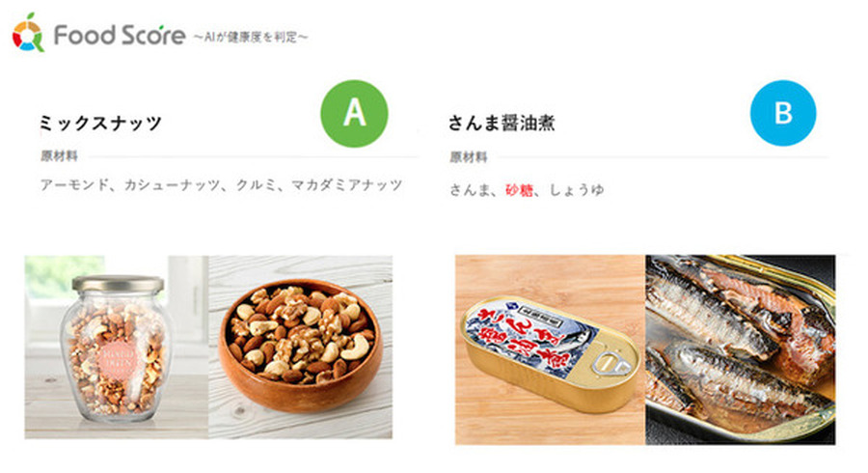Image resolution: width=868 pixels, height=473 pixels.
Task: Select the blue B score badge
Action: [x=783, y=113]
